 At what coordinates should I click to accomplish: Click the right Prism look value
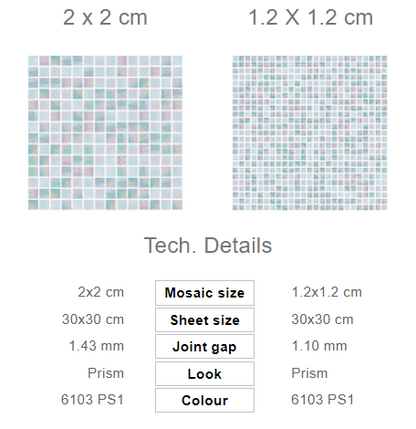pyautogui.click(x=310, y=373)
